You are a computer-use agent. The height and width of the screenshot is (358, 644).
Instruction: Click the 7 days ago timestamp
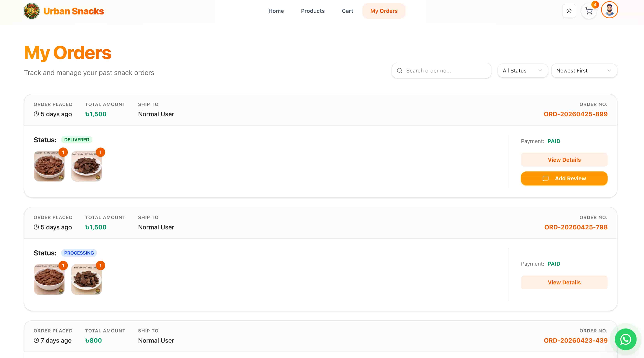click(56, 341)
